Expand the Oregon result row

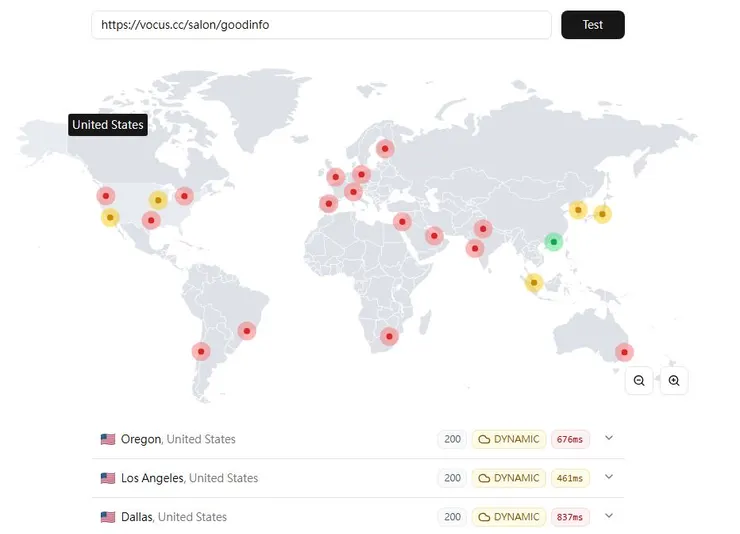point(609,438)
